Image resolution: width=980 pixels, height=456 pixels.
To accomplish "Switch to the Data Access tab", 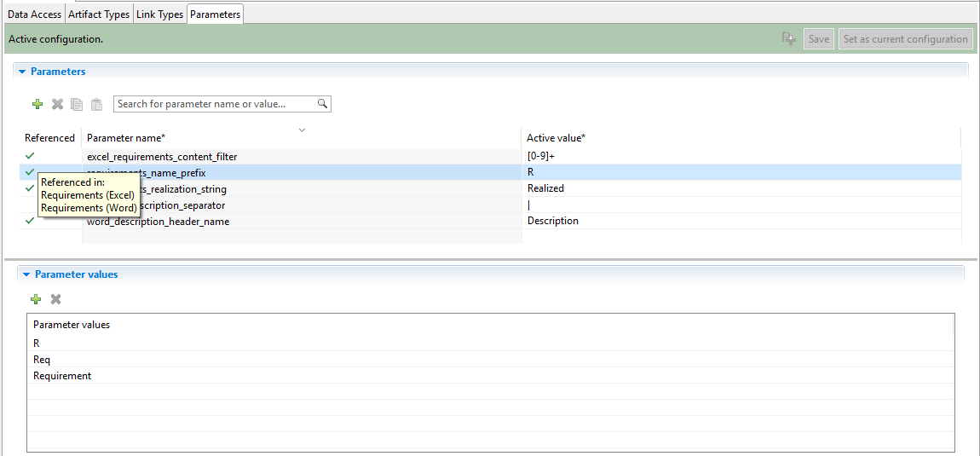I will (x=34, y=14).
